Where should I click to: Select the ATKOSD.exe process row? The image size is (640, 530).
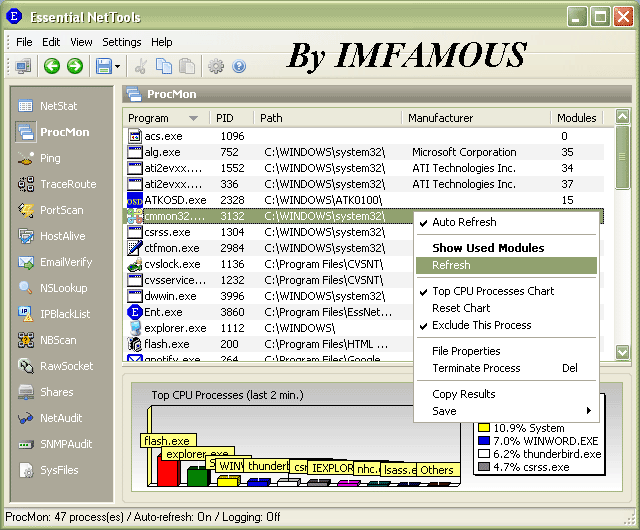[x=363, y=200]
